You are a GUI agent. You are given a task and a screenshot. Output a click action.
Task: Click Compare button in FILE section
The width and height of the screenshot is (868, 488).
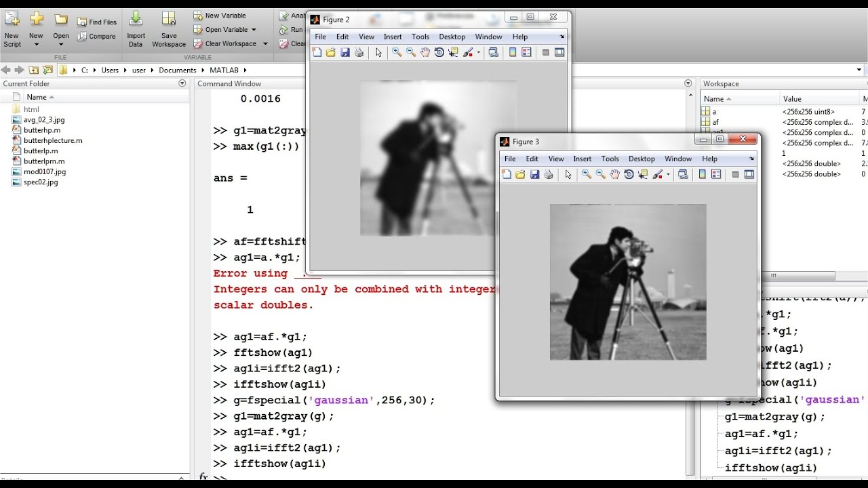(96, 37)
